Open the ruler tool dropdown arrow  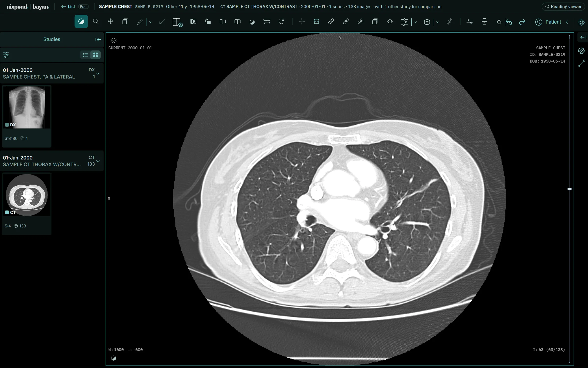151,22
